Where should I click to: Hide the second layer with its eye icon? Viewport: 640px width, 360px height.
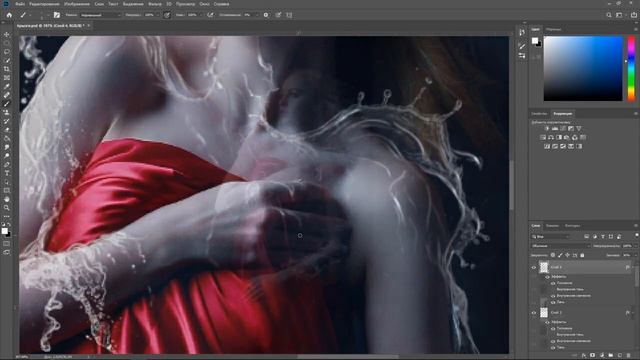[533, 313]
